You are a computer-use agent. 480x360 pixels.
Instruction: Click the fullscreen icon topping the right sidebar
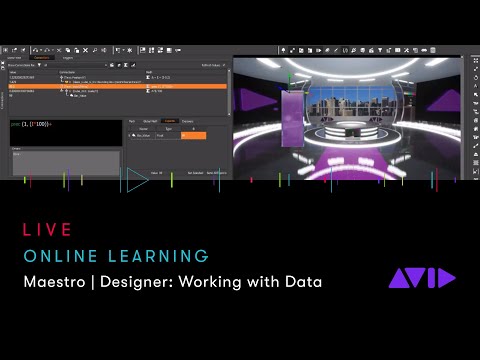[476, 60]
